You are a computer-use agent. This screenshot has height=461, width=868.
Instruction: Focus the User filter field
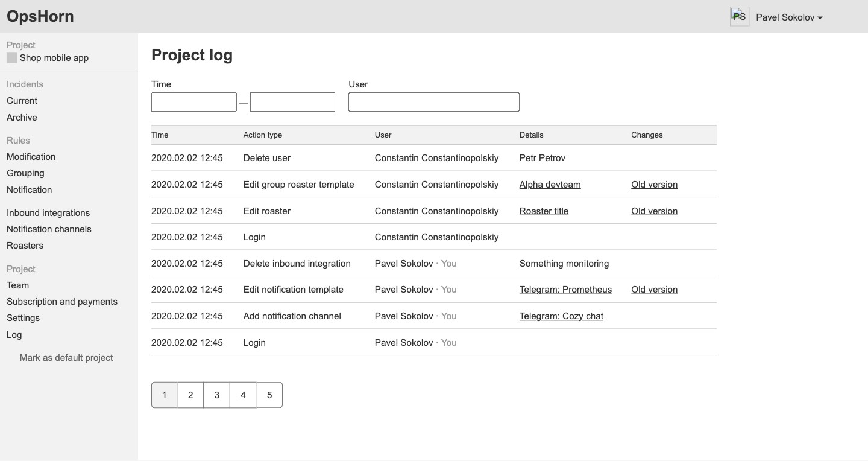(x=434, y=102)
